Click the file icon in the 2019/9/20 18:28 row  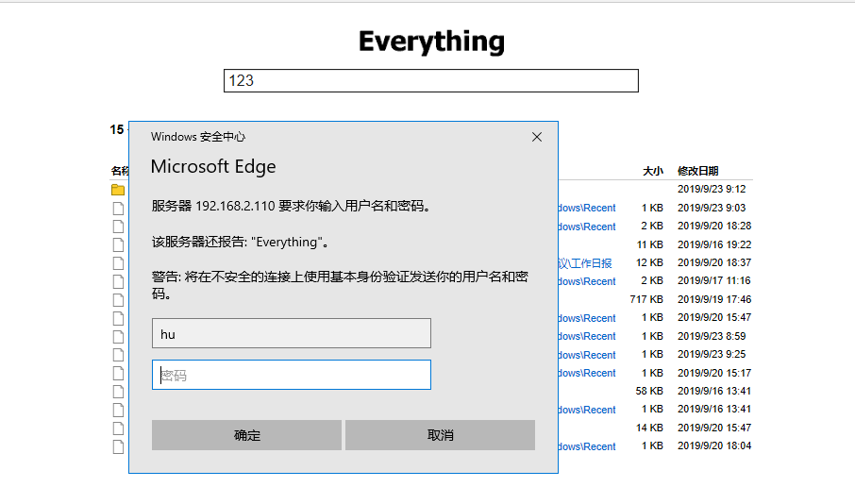118,227
